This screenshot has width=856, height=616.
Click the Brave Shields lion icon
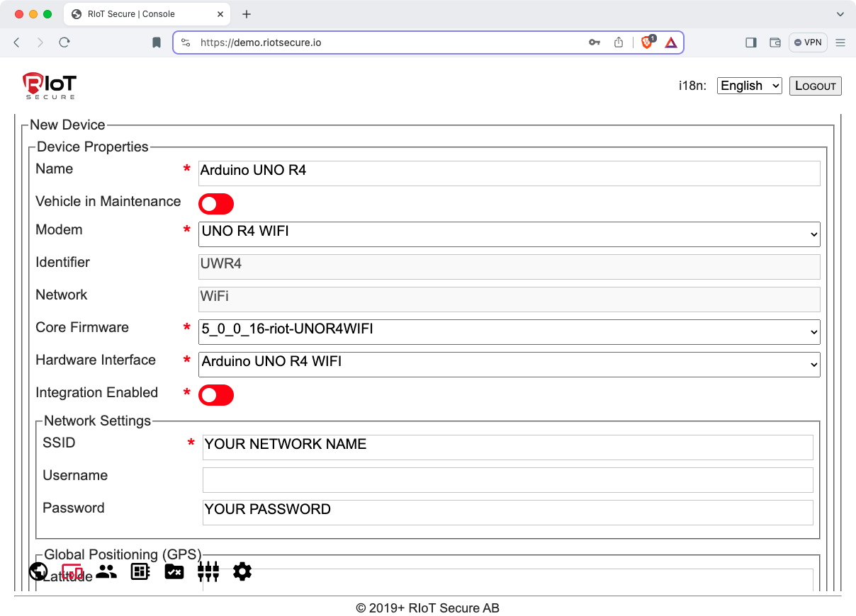click(x=647, y=42)
